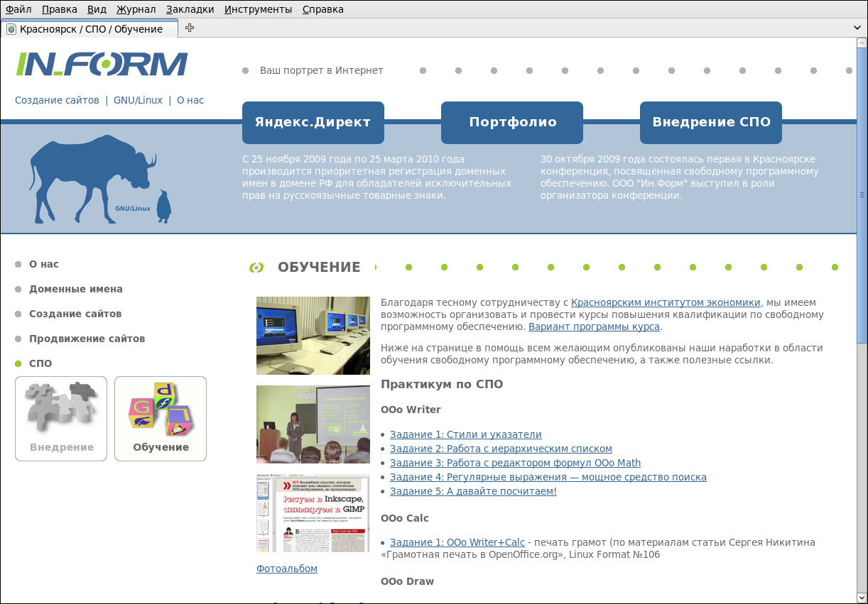Click the computer classroom photo thumbnail
Screen dimensions: 868x604
point(313,335)
